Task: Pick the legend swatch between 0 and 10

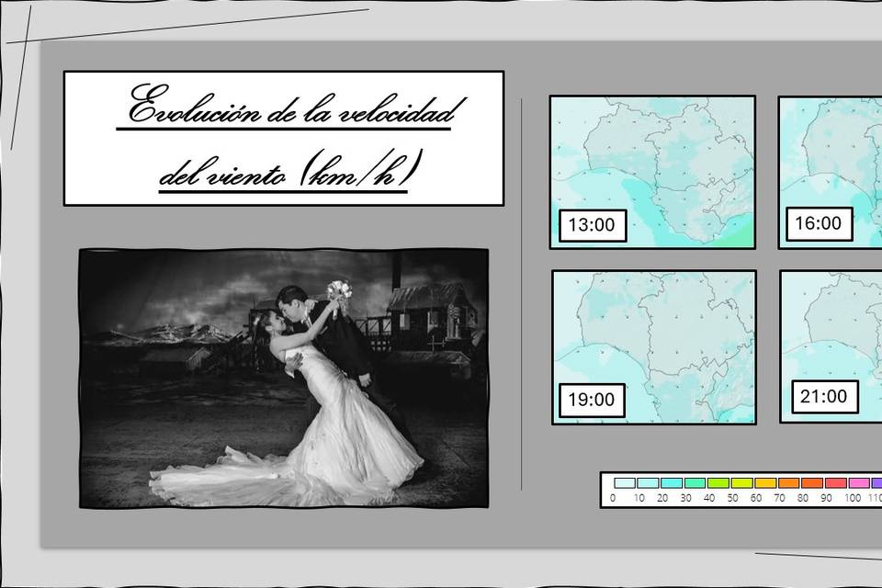Action: pos(625,482)
